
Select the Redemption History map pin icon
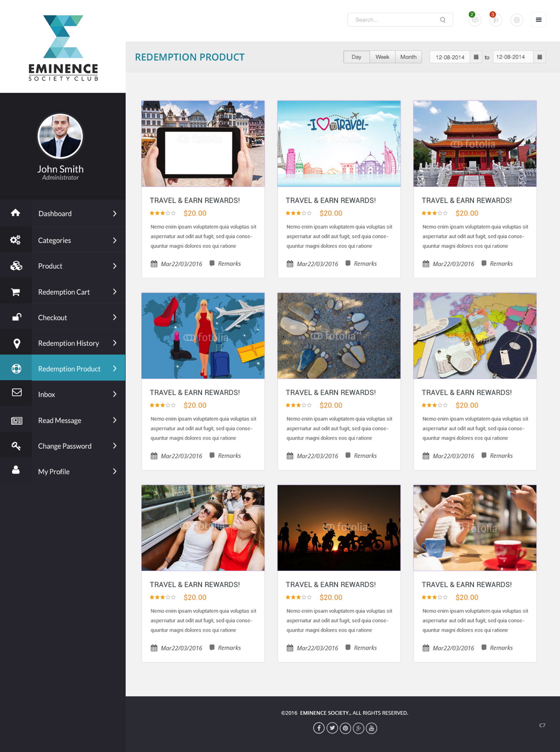coord(16,342)
